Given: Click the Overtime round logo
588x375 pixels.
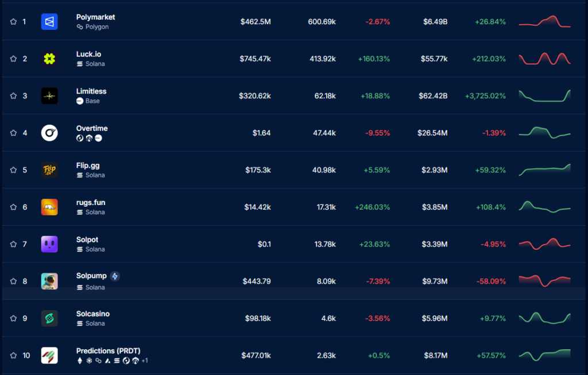Looking at the screenshot, I should tap(49, 133).
